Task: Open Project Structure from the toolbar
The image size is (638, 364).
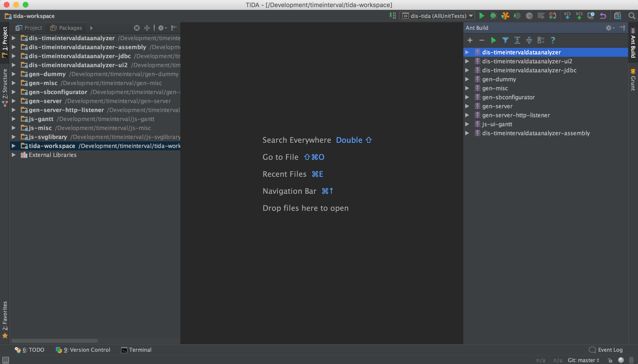Action: tap(618, 16)
